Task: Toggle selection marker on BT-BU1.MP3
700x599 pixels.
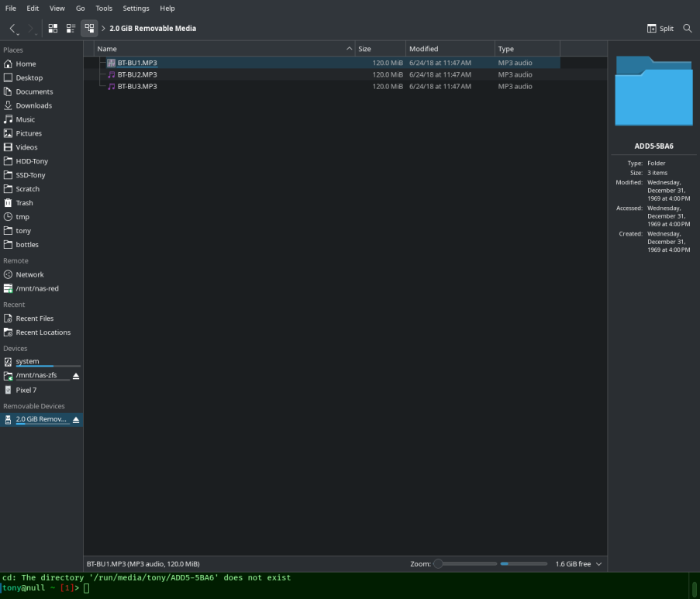Action: point(111,63)
